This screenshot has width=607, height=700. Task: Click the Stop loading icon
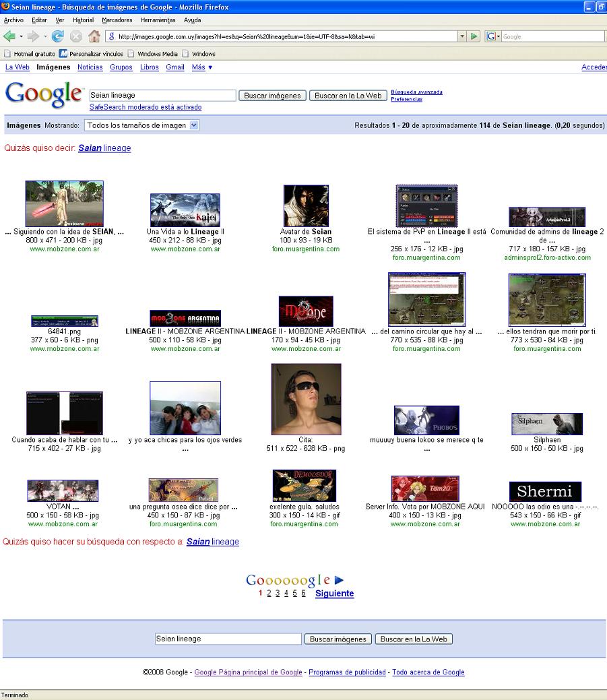[76, 36]
